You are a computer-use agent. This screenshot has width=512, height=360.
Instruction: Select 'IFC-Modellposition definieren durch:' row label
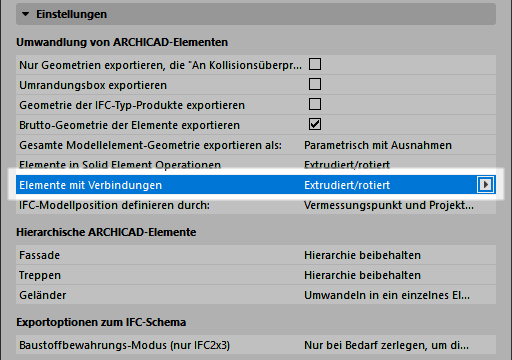(x=115, y=205)
